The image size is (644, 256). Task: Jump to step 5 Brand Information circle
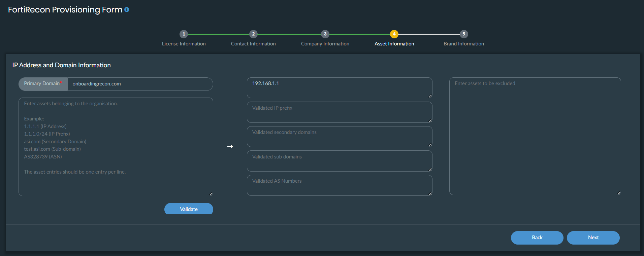tap(464, 34)
